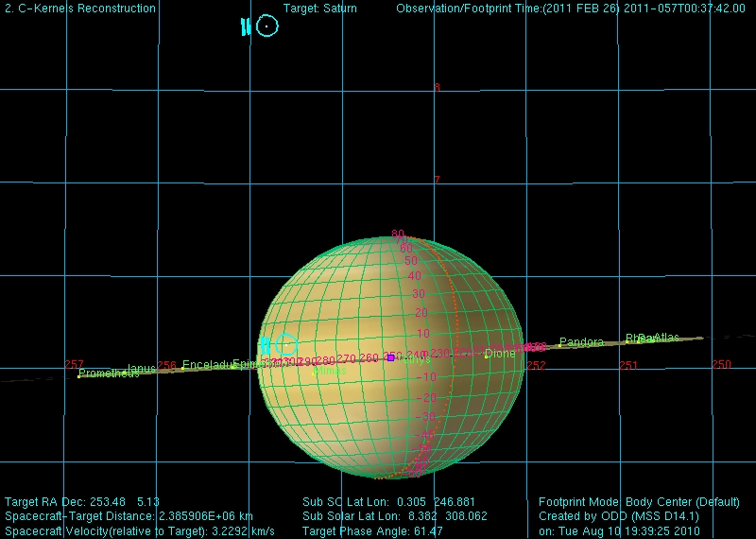Click RA grid label 257
This screenshot has height=539, width=756.
pyautogui.click(x=75, y=365)
